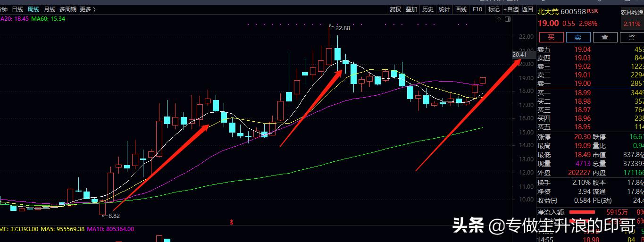Add stock to watchlist with +自选

[x=511, y=9]
